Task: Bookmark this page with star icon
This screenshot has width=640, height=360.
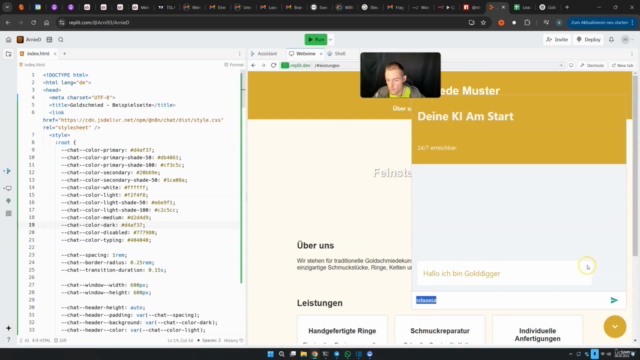Action: coord(483,22)
